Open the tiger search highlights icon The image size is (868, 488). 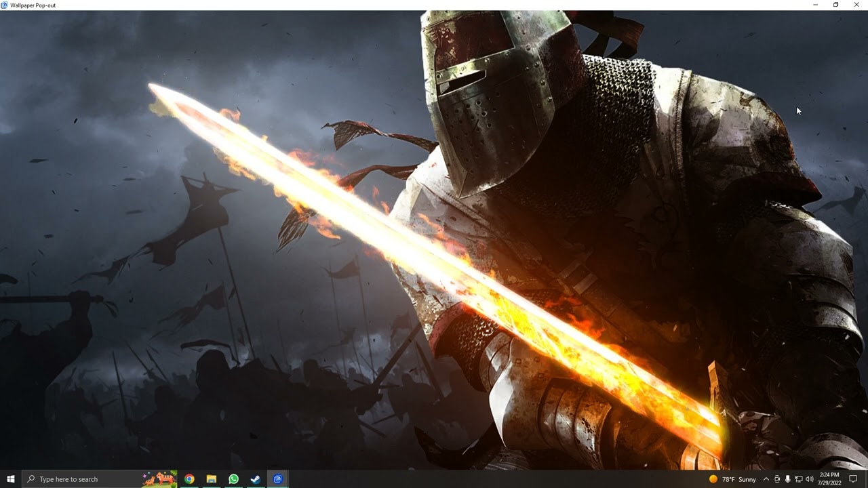159,479
